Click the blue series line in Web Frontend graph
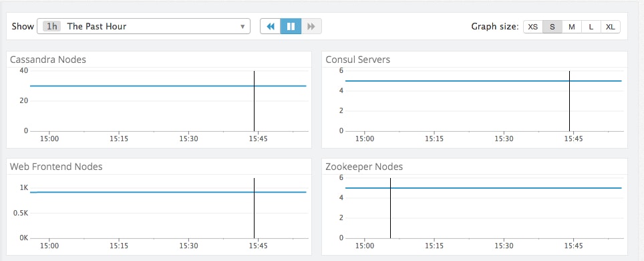 [x=168, y=192]
